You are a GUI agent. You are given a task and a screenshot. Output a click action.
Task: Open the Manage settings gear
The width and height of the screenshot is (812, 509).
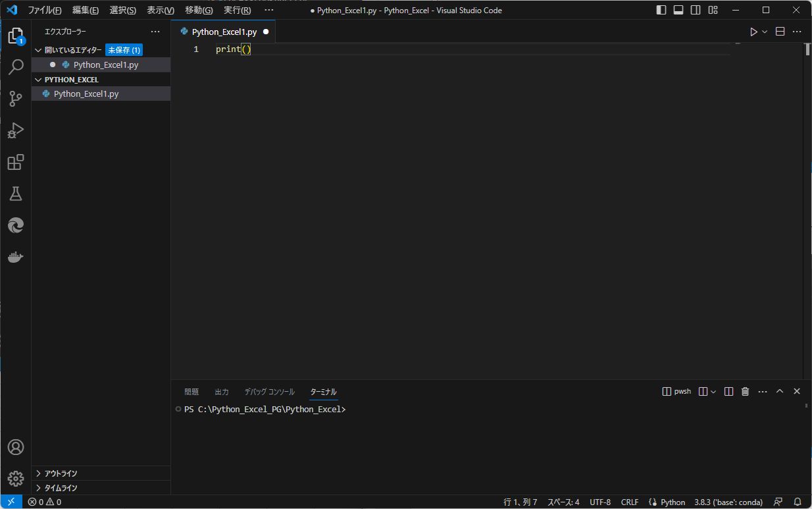(16, 479)
